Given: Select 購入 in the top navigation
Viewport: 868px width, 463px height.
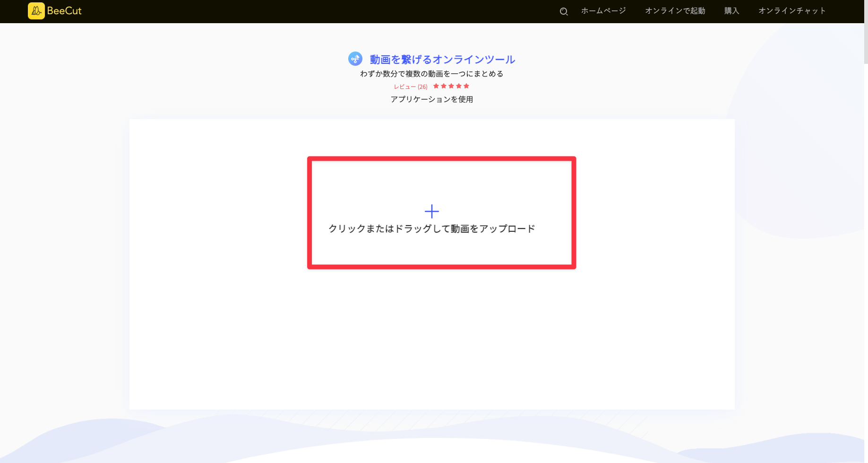Looking at the screenshot, I should tap(731, 11).
